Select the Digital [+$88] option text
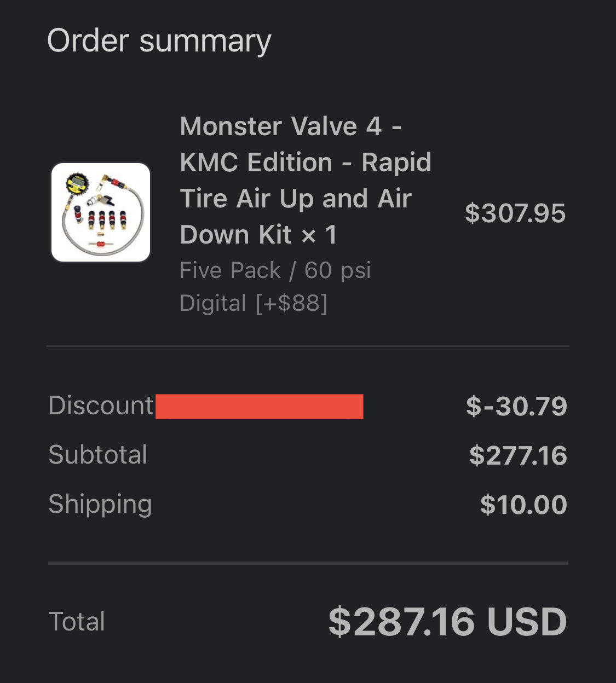 (x=254, y=303)
